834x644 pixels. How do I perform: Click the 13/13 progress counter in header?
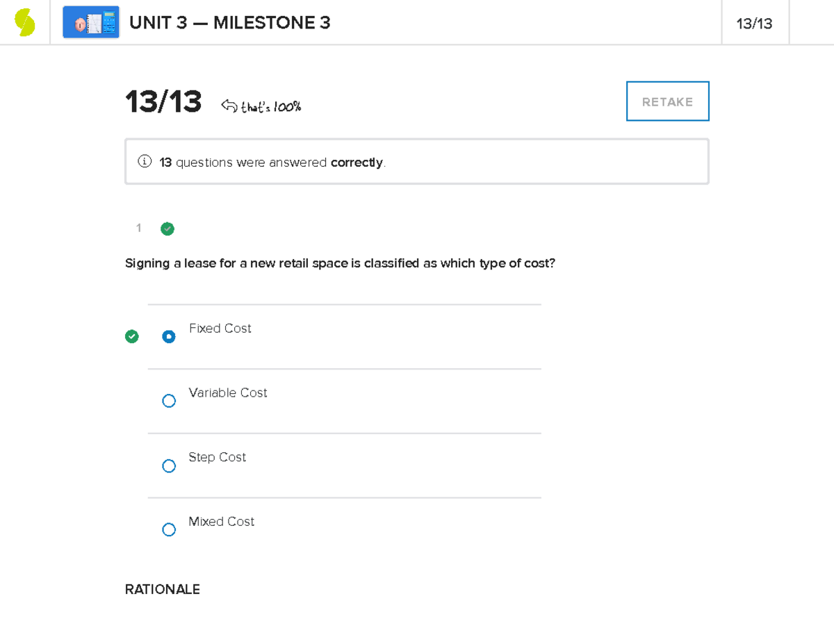[754, 24]
